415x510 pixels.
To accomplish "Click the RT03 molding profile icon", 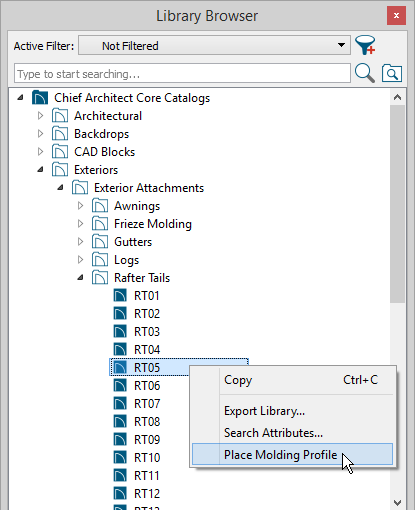I will pos(120,332).
